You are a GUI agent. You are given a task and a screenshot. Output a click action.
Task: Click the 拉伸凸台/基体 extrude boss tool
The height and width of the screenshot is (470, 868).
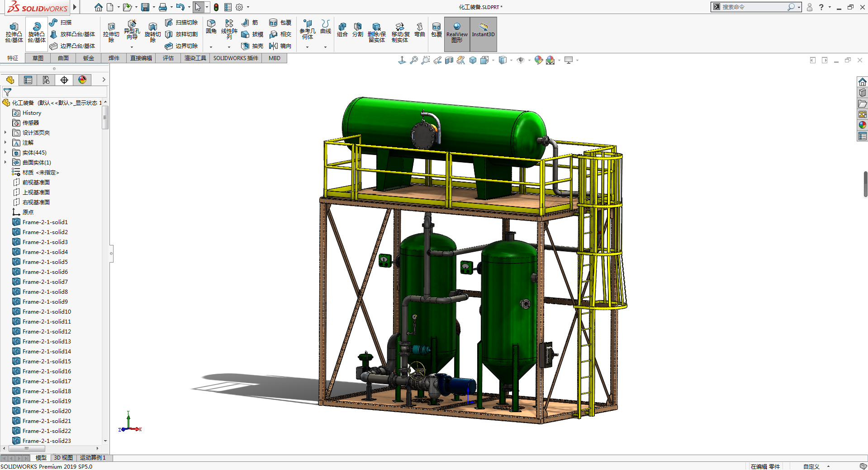14,33
